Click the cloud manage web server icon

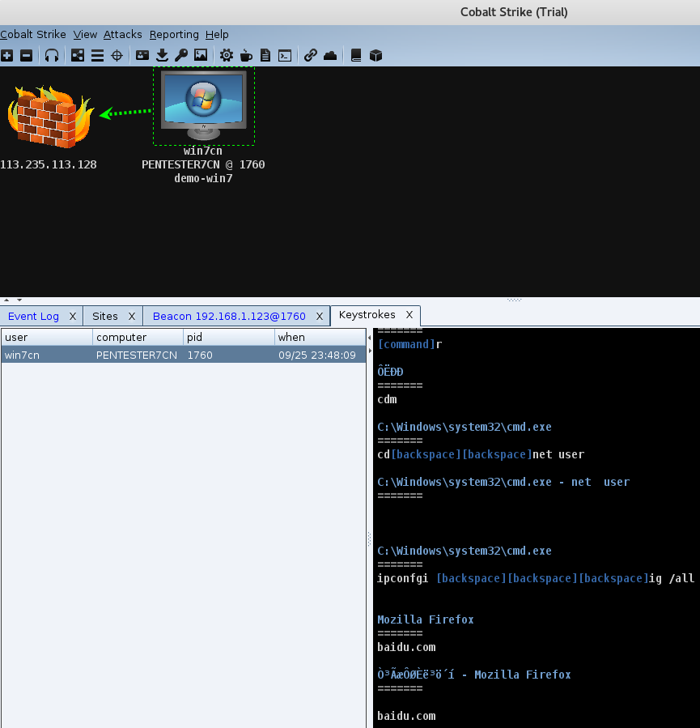coord(330,56)
